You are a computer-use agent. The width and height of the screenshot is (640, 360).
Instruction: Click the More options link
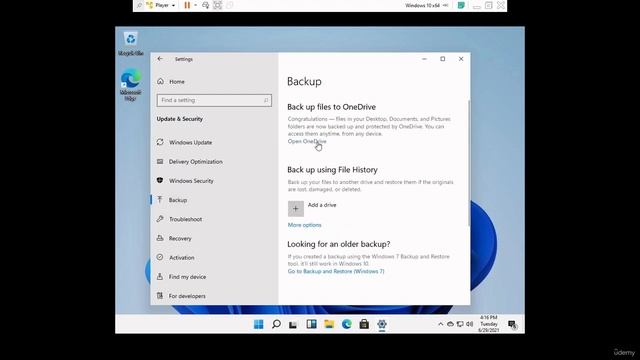point(304,225)
